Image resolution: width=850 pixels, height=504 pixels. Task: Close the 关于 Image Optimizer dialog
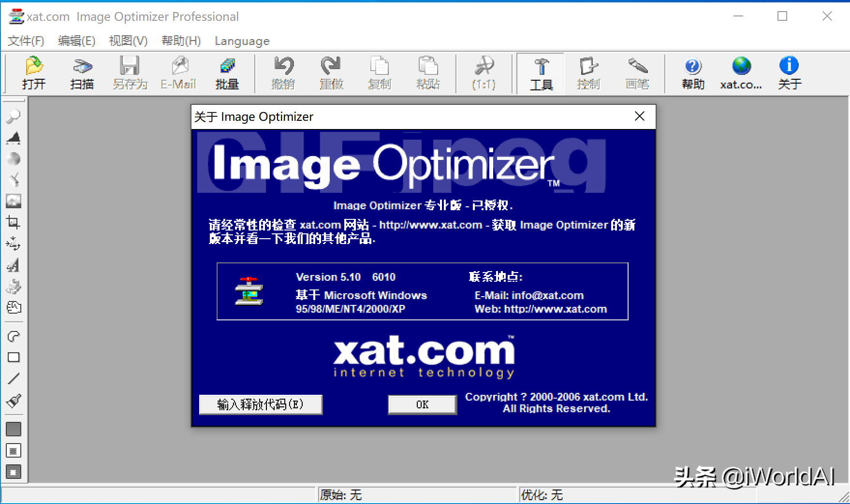[639, 116]
